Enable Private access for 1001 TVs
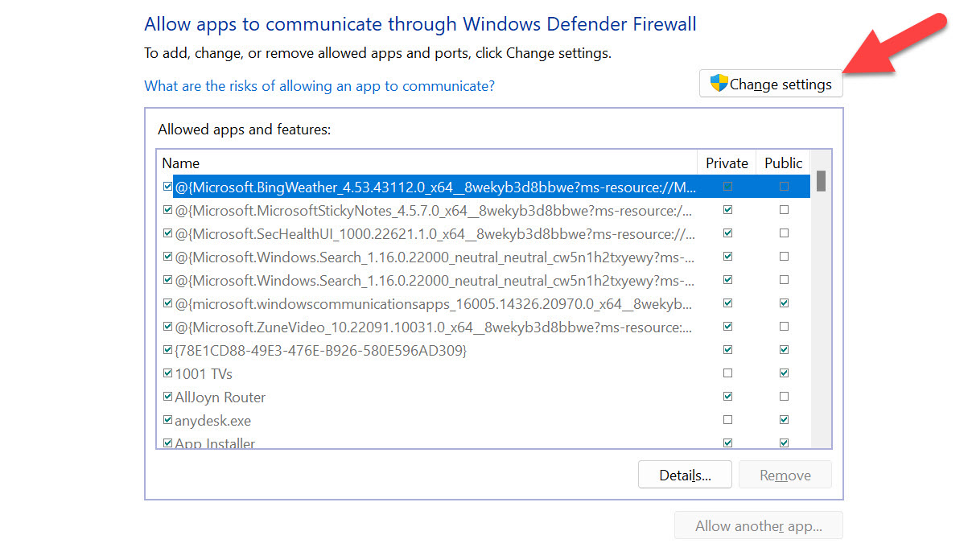 click(727, 373)
